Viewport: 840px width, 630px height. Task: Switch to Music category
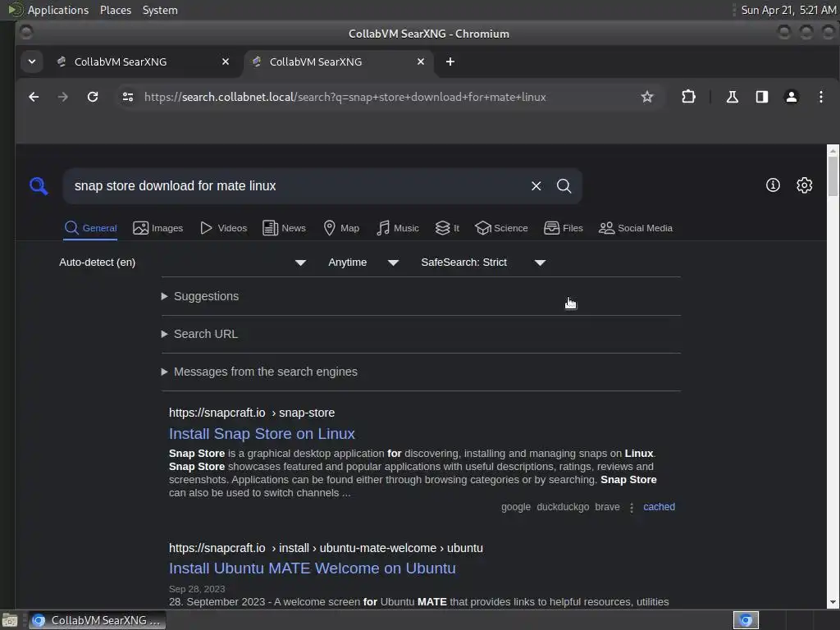398,228
